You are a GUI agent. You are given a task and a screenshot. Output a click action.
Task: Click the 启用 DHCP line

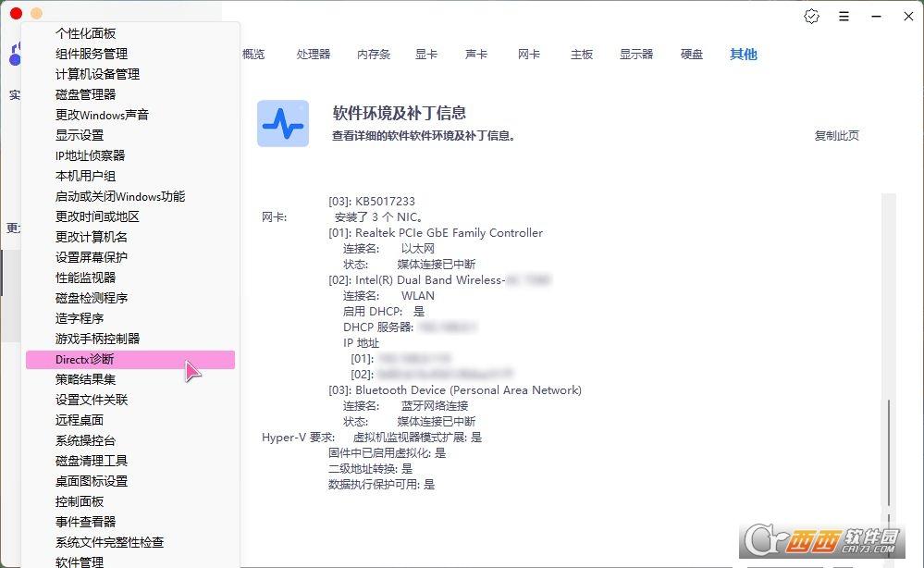(384, 311)
